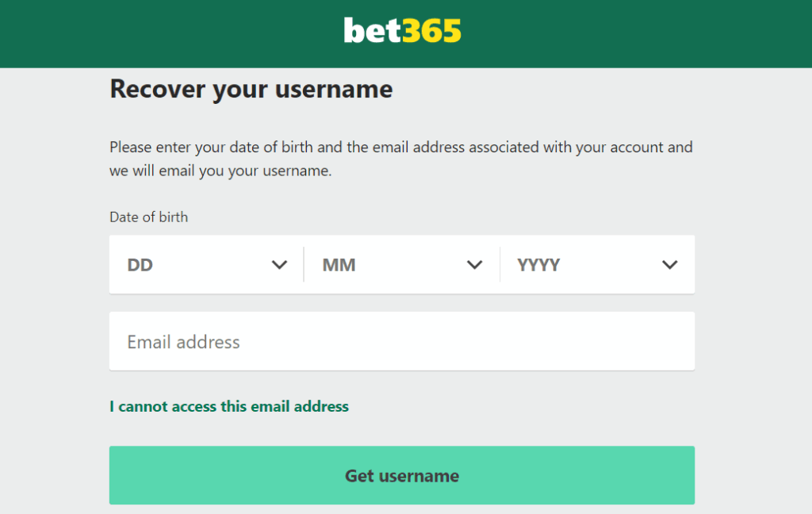
Task: Open 'I cannot access this email address' link
Action: 229,406
